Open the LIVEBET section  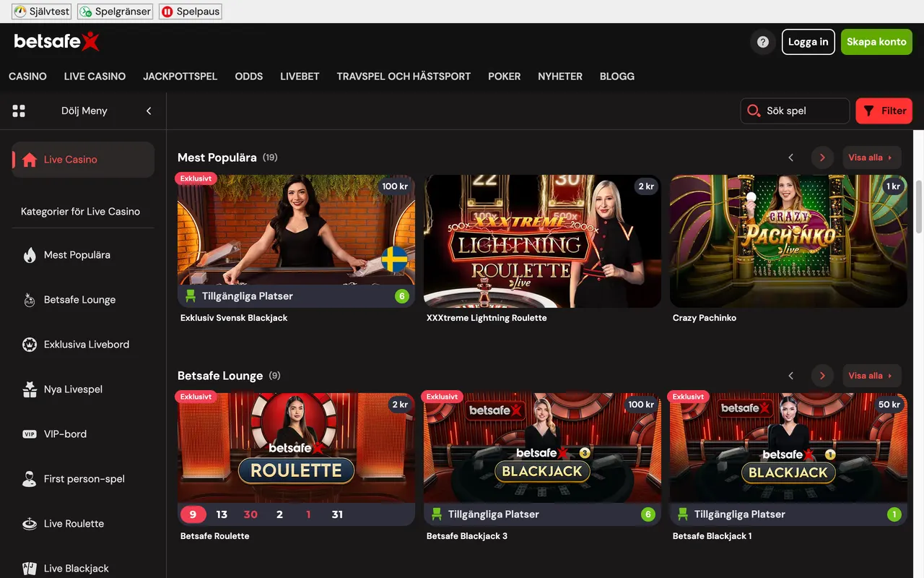[300, 76]
